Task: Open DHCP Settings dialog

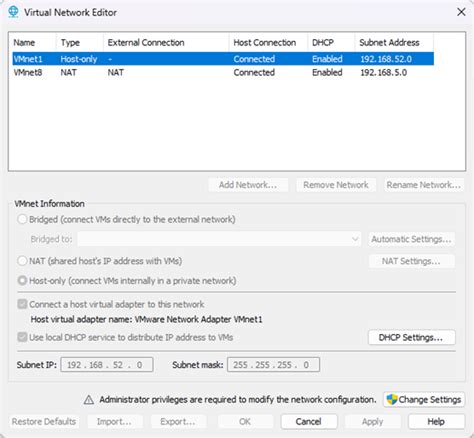Action: click(x=412, y=337)
